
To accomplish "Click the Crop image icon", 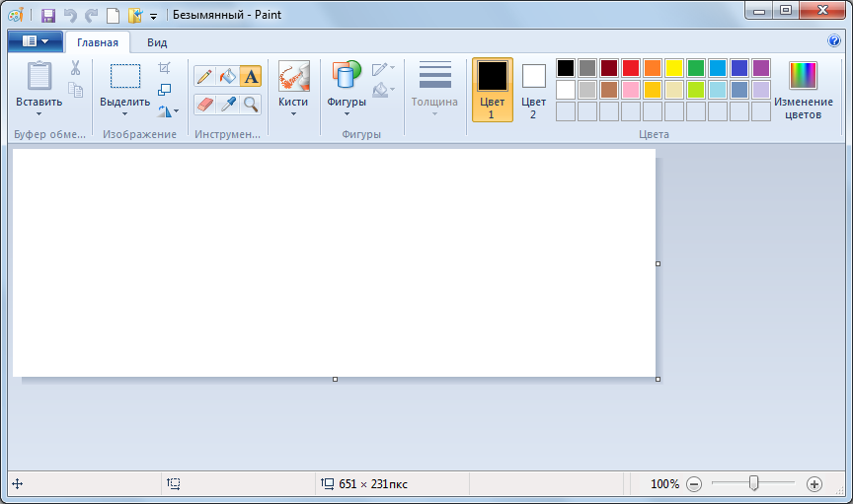I will pos(165,68).
